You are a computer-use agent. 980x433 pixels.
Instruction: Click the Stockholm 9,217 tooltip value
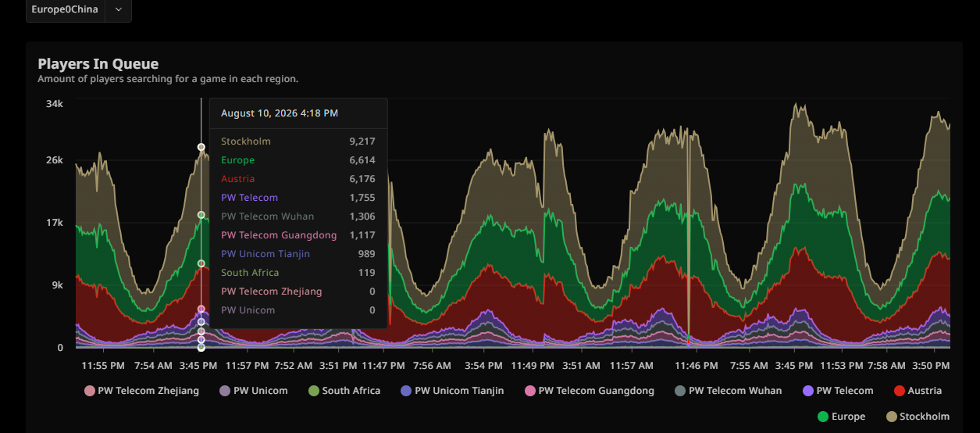tap(362, 141)
